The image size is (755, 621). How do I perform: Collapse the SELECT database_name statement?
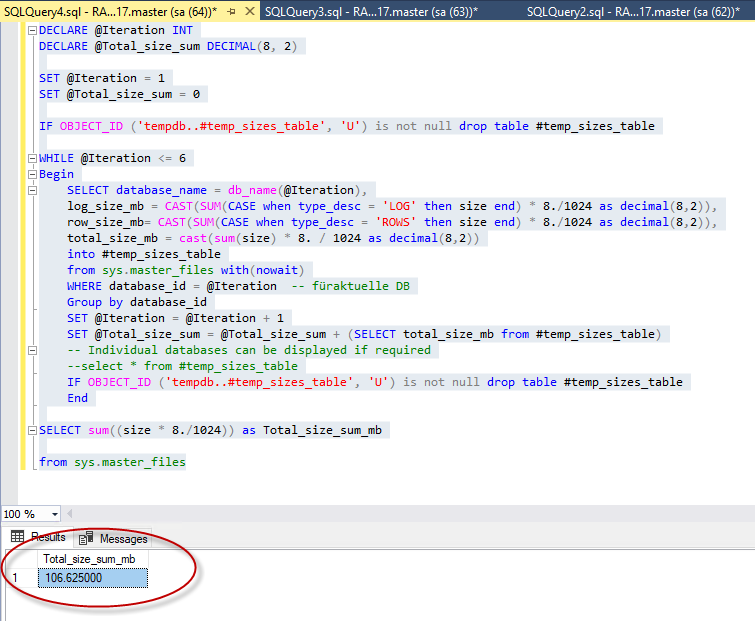point(32,190)
